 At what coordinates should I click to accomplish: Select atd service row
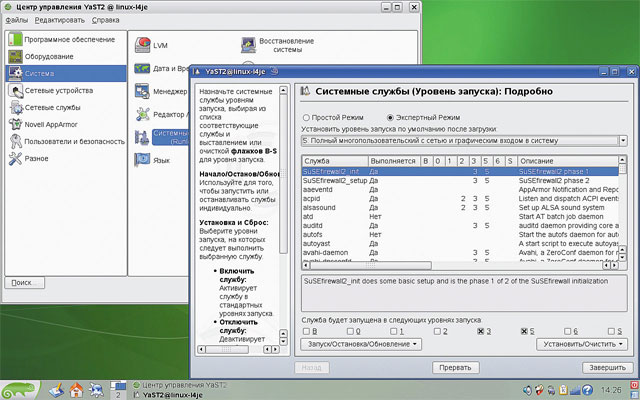460,216
